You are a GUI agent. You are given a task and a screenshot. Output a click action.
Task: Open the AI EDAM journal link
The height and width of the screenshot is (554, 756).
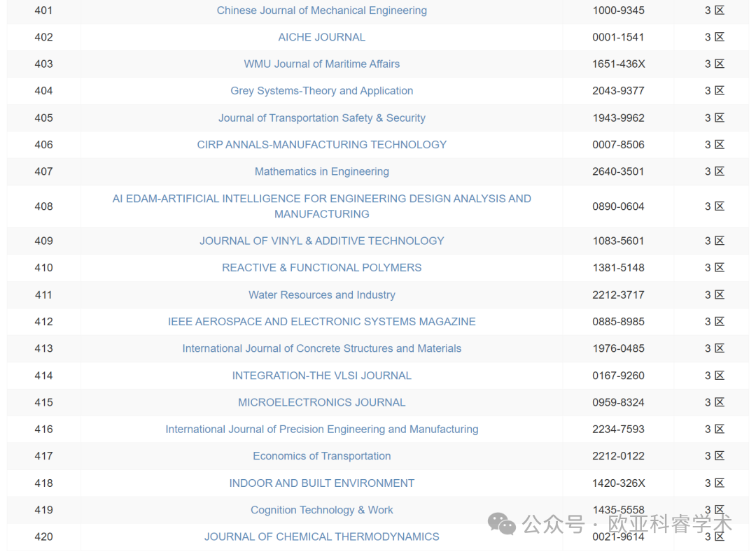pyautogui.click(x=321, y=206)
